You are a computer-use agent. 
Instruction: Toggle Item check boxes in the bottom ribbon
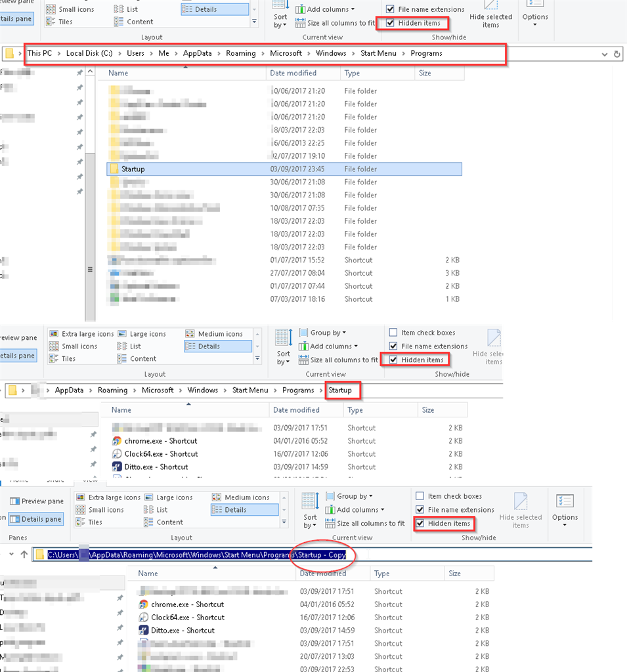448,496
